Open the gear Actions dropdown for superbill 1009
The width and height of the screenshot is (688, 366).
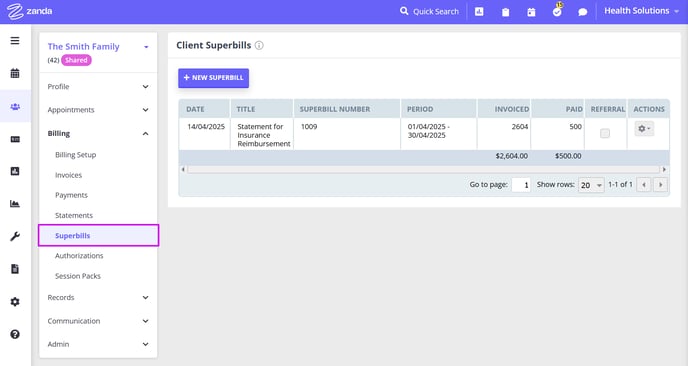(644, 129)
